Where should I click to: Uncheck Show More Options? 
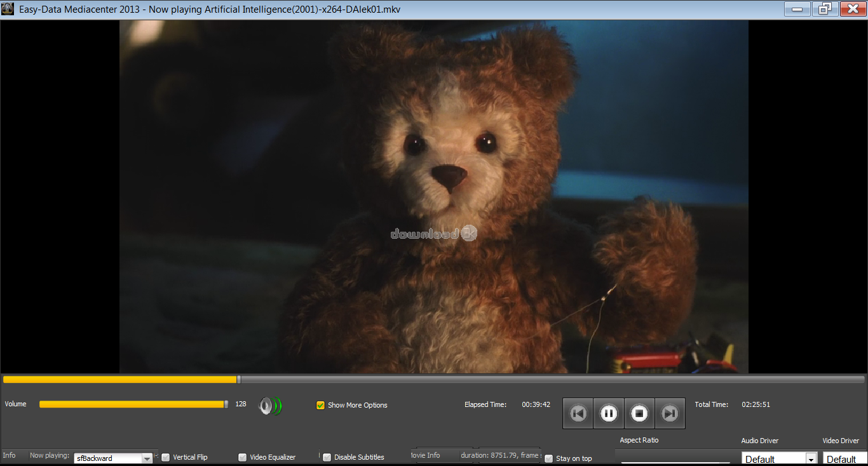[320, 405]
